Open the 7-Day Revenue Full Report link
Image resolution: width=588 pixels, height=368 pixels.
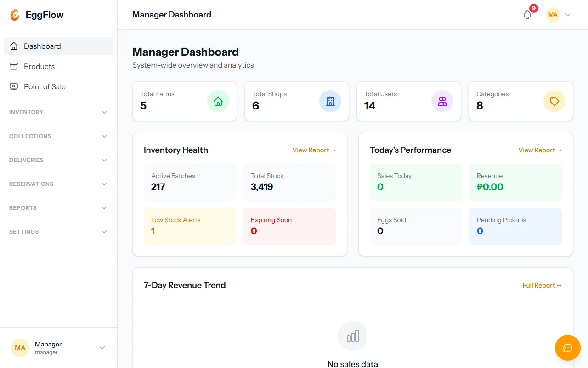[542, 285]
